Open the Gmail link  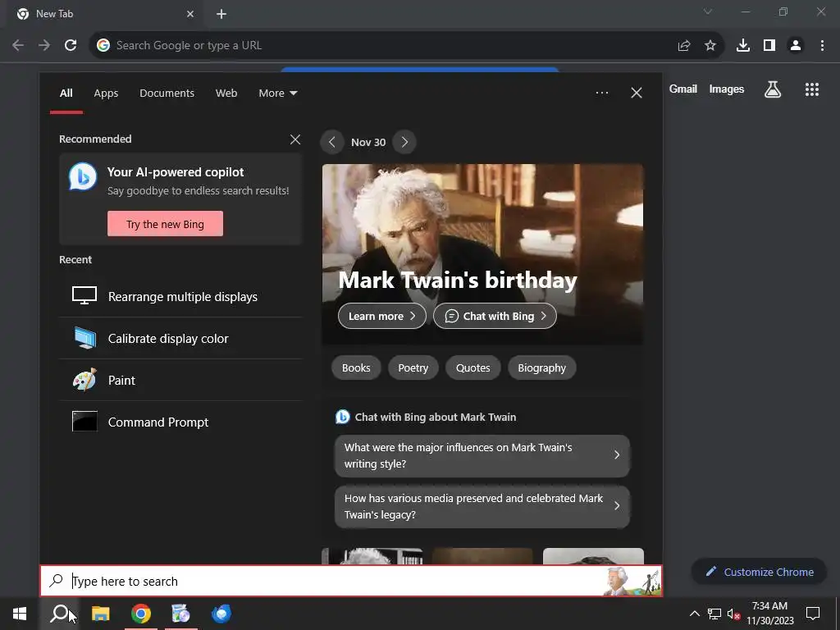[683, 89]
